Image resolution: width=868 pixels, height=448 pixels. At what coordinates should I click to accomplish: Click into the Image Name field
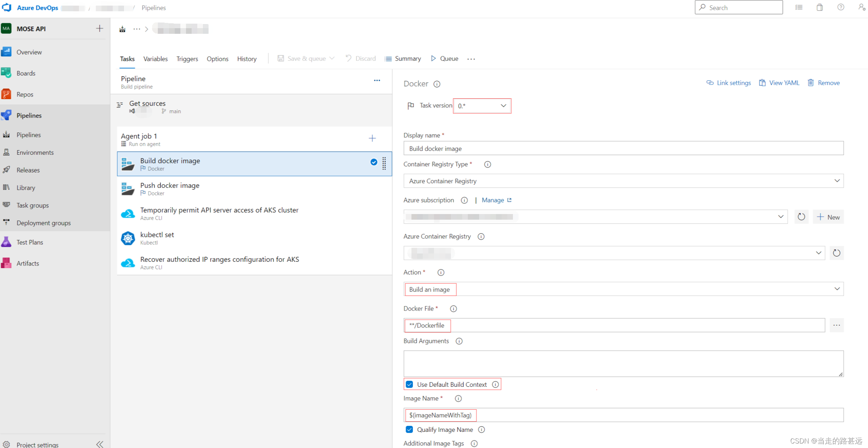pyautogui.click(x=639, y=415)
